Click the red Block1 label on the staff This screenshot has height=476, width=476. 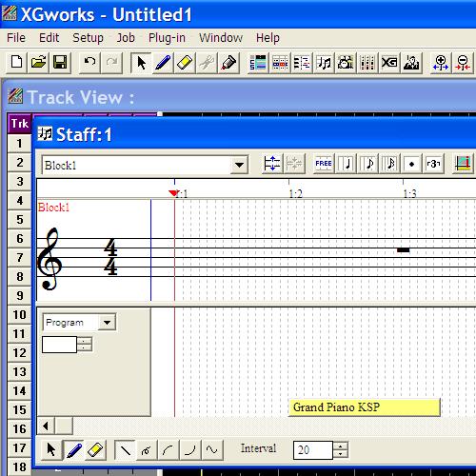coord(53,208)
